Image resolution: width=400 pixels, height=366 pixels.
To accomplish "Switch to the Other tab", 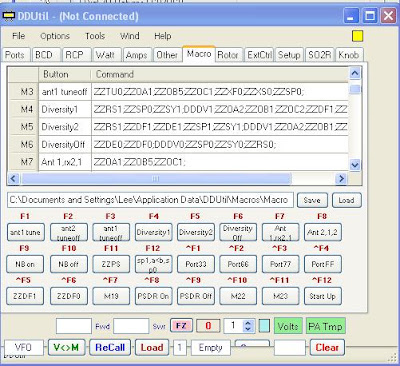I will coord(167,55).
